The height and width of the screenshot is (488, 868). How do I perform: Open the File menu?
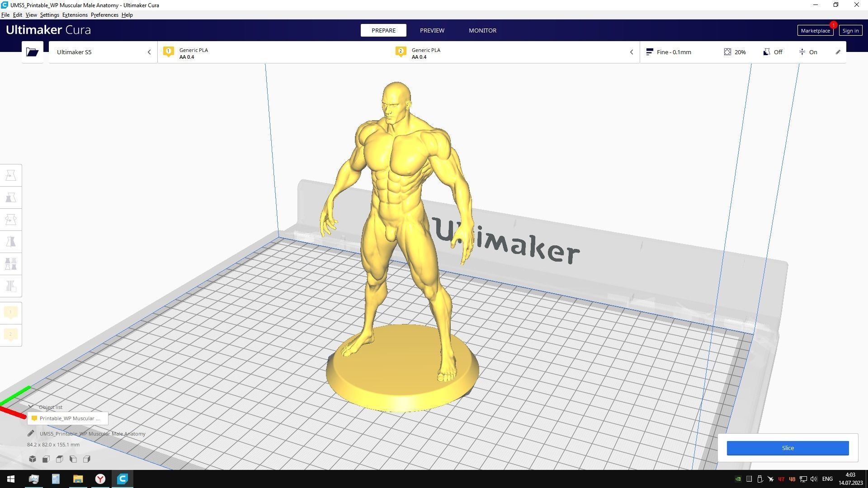[5, 15]
